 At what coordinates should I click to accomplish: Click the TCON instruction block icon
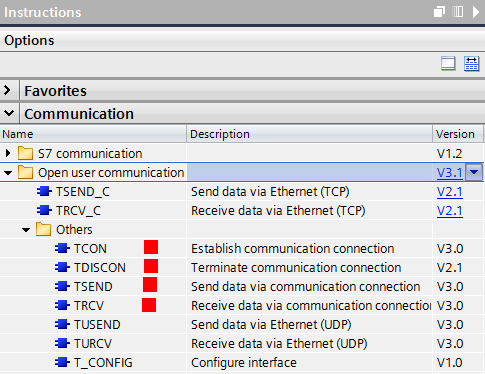62,248
